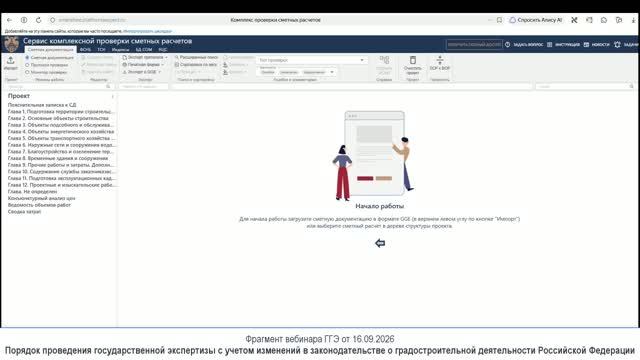The width and height of the screenshot is (640, 360).
Task: Click the browser address bar URL
Action: click(92, 20)
